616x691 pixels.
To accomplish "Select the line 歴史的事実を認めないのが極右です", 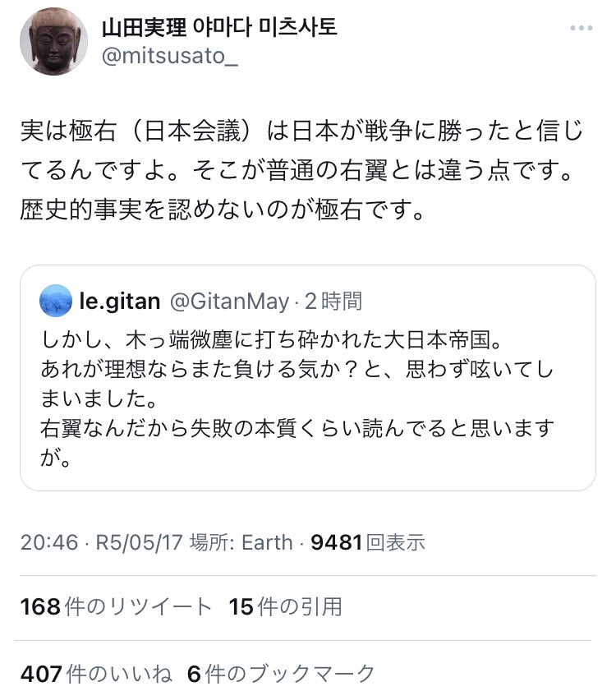I will (222, 209).
